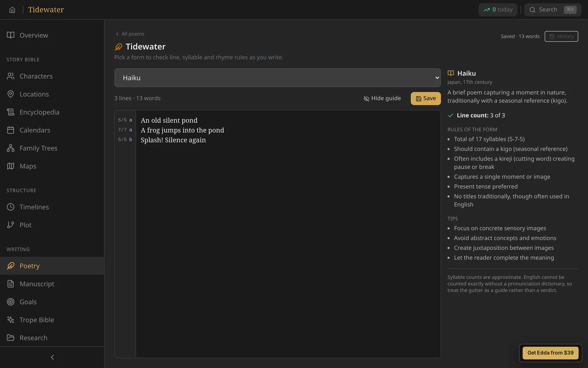The height and width of the screenshot is (368, 588).
Task: Click the "Saved · 13 words" status
Action: pos(520,36)
